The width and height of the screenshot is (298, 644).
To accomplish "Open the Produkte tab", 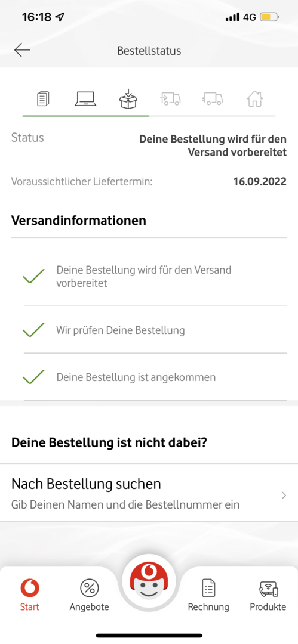I will pos(268,594).
